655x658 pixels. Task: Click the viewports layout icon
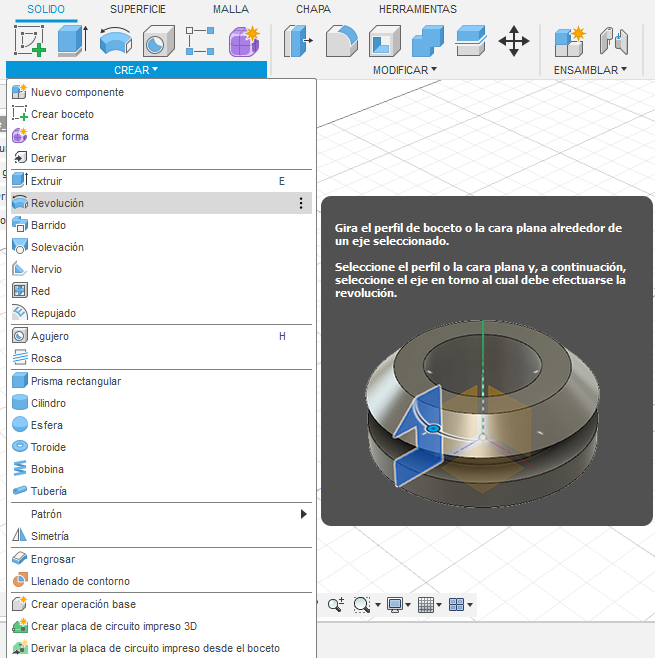pyautogui.click(x=457, y=604)
